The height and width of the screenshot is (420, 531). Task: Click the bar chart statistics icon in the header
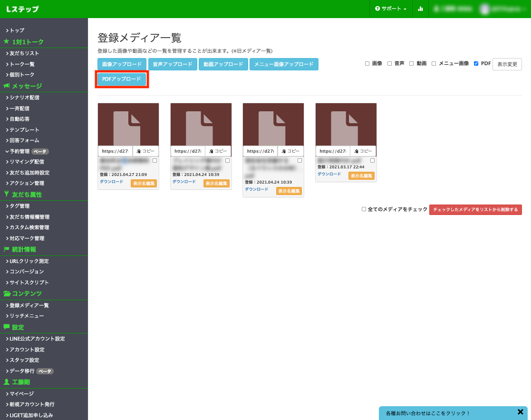pyautogui.click(x=420, y=9)
